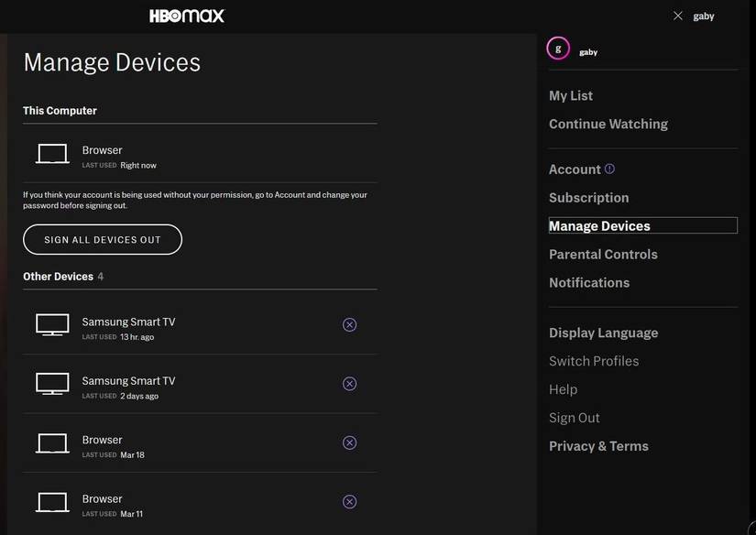This screenshot has height=535, width=756.
Task: Click the laptop icon under This Computer
Action: pyautogui.click(x=51, y=153)
